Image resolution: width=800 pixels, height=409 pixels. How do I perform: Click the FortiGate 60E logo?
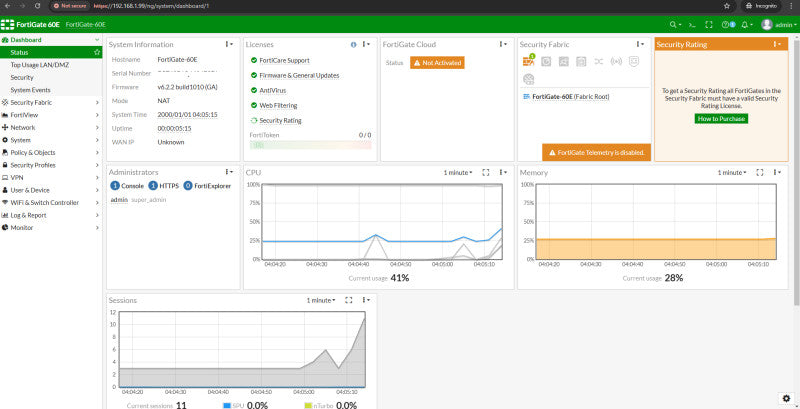pyautogui.click(x=31, y=24)
